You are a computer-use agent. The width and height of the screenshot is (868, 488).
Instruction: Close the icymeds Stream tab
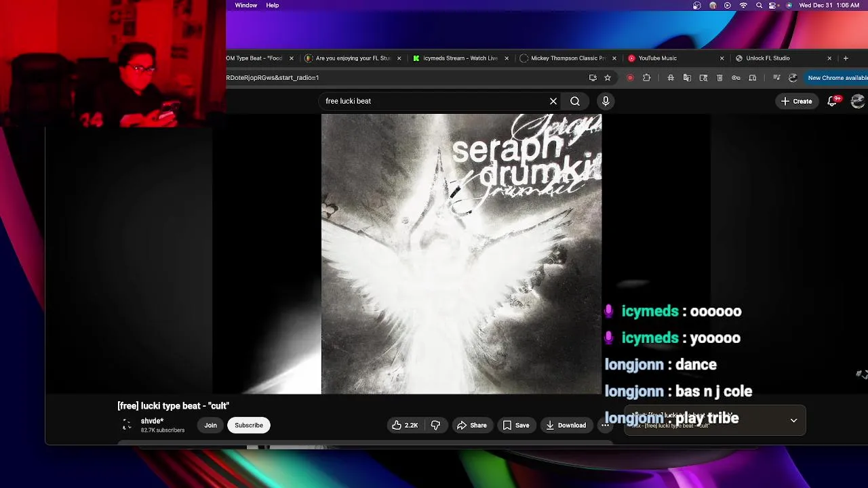507,58
